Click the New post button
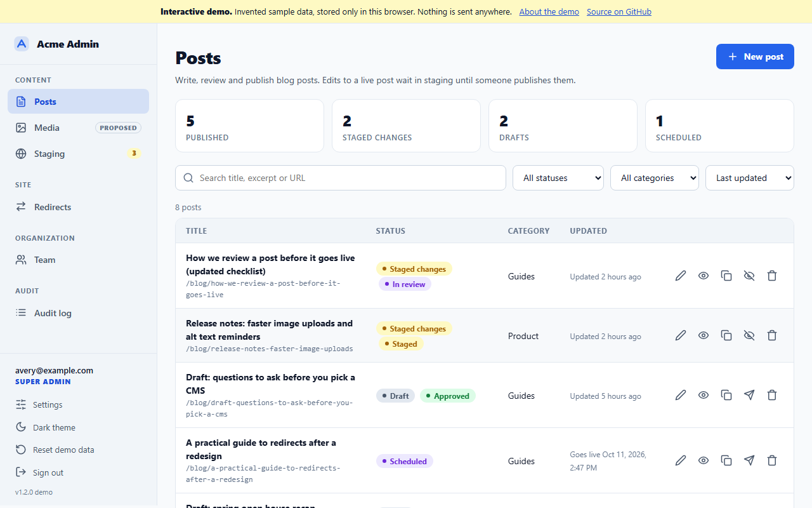Image resolution: width=812 pixels, height=508 pixels. [755, 57]
